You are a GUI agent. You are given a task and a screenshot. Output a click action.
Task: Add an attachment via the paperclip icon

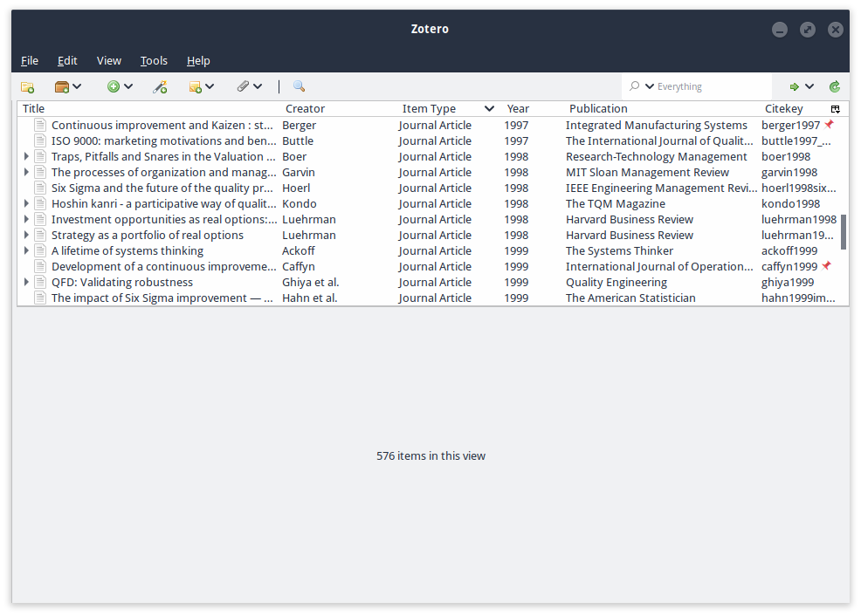coord(243,86)
